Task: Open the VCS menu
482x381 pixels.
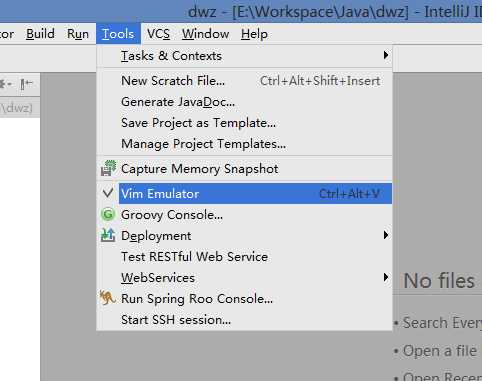Action: (x=158, y=34)
